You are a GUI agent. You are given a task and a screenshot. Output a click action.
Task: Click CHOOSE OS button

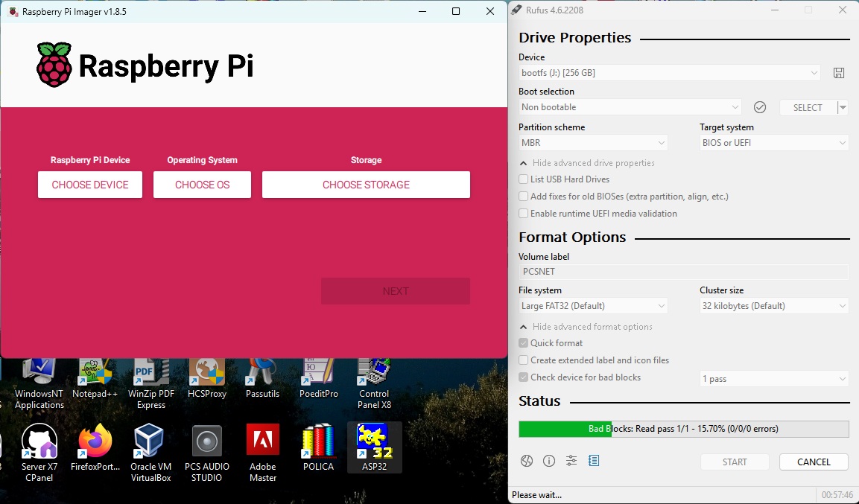(x=202, y=185)
